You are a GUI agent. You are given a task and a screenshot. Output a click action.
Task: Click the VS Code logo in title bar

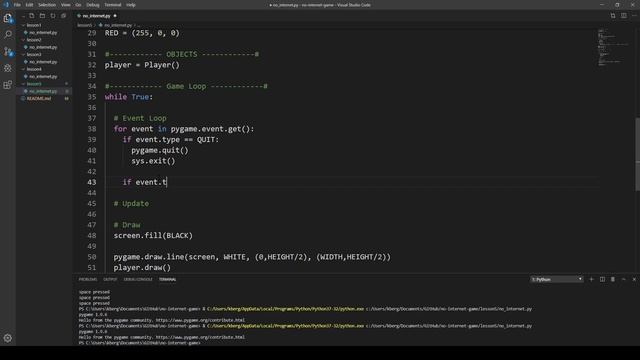(x=6, y=5)
